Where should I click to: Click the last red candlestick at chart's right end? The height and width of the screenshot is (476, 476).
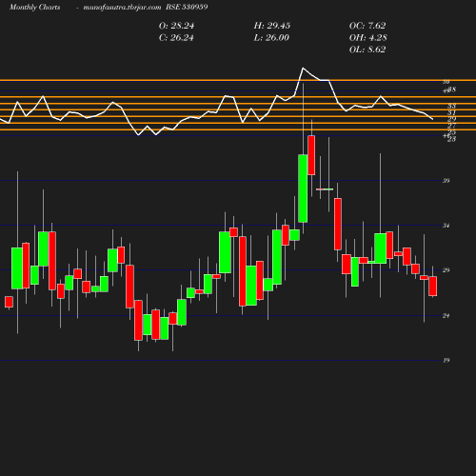[x=433, y=287]
